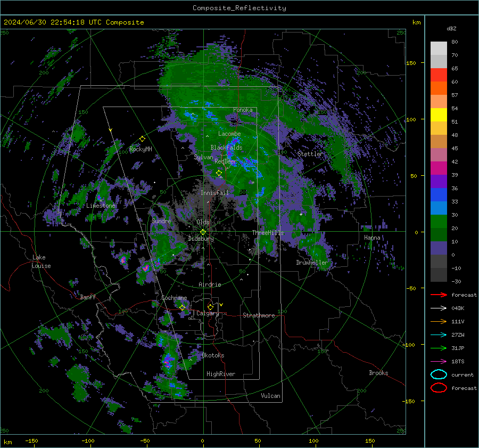Click the Hanna city label

(372, 238)
